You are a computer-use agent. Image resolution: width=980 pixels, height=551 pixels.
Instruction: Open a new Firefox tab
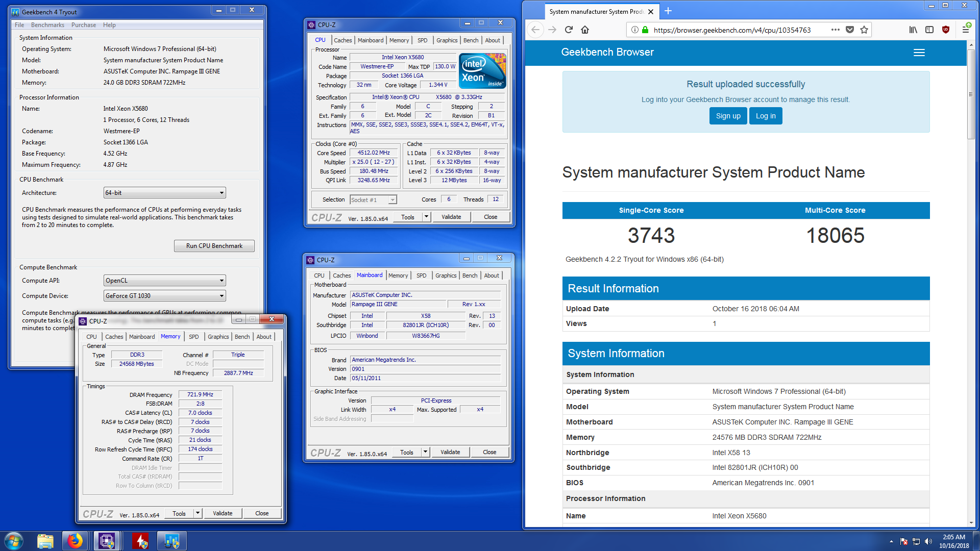(668, 11)
